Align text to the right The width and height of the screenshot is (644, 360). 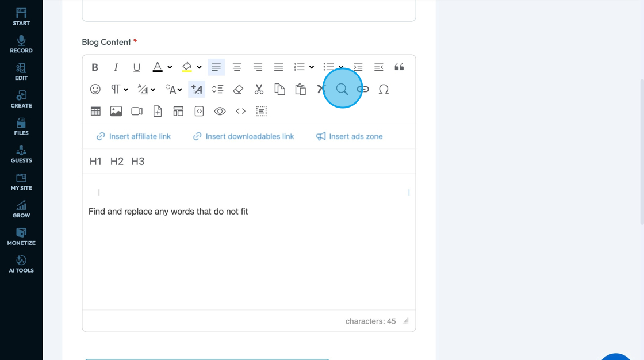click(x=258, y=67)
